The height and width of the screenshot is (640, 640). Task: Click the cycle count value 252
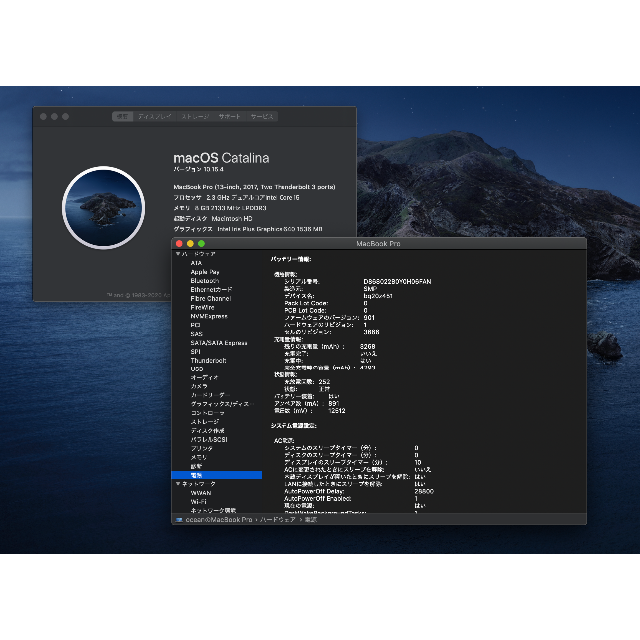coord(324,382)
